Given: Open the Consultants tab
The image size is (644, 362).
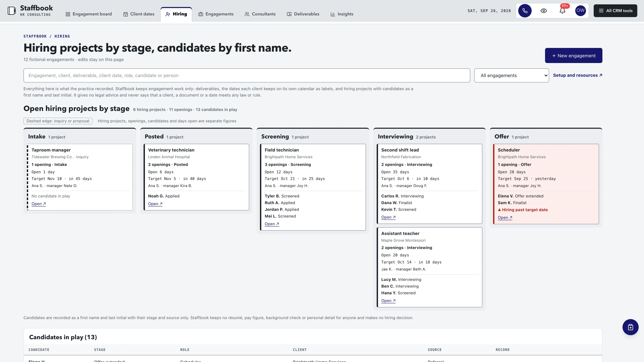Looking at the screenshot, I should pos(260,14).
